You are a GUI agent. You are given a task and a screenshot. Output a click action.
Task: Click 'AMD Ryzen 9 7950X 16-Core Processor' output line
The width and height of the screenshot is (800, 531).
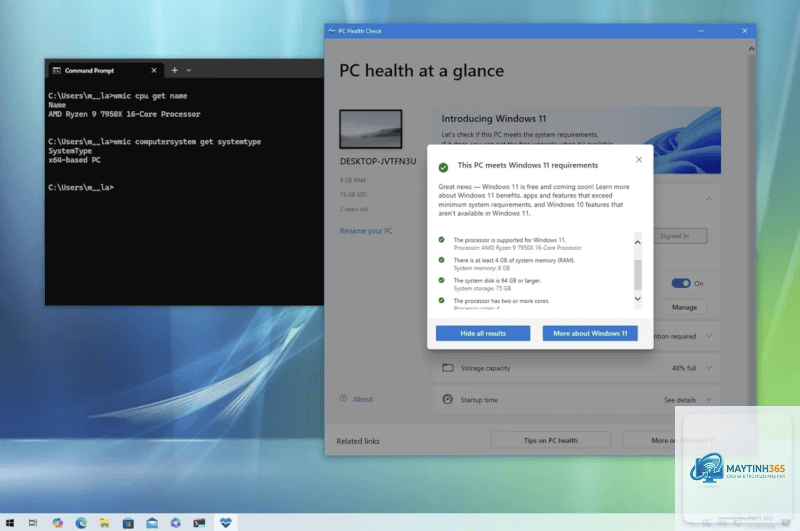[124, 114]
